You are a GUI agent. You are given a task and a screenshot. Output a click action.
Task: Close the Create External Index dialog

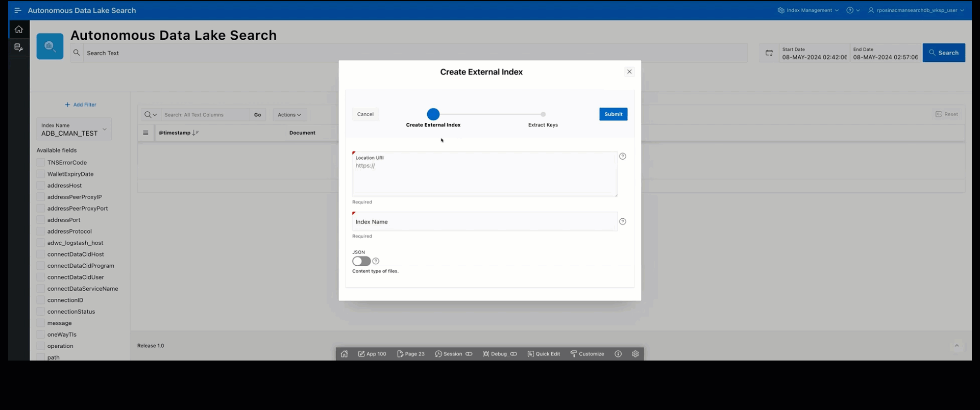click(x=629, y=72)
